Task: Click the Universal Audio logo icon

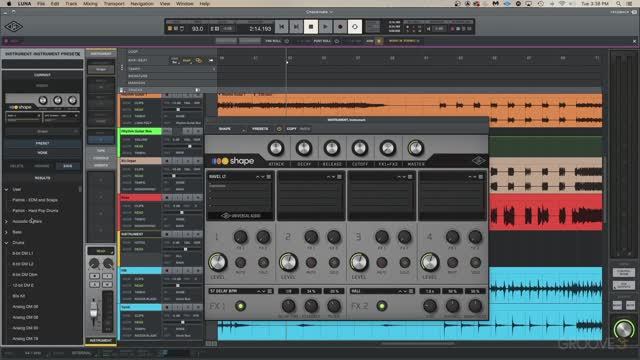Action: (x=13, y=27)
